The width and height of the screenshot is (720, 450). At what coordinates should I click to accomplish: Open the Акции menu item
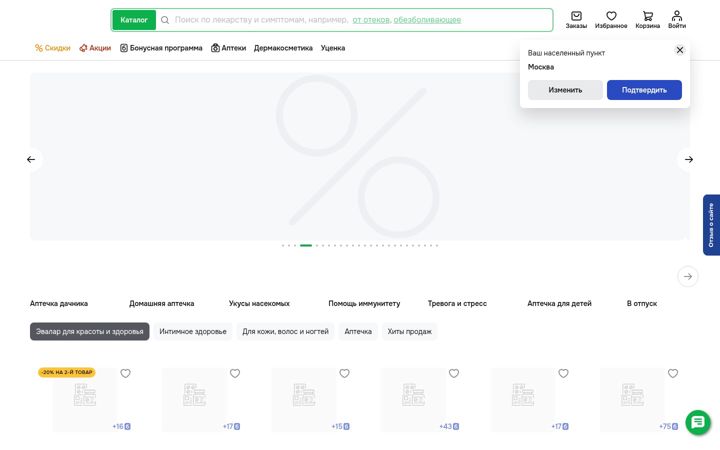[x=95, y=48]
